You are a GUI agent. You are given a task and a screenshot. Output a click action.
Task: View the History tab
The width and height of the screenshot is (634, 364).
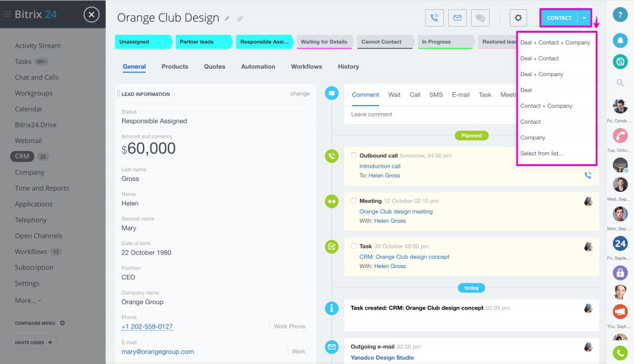[x=348, y=67]
